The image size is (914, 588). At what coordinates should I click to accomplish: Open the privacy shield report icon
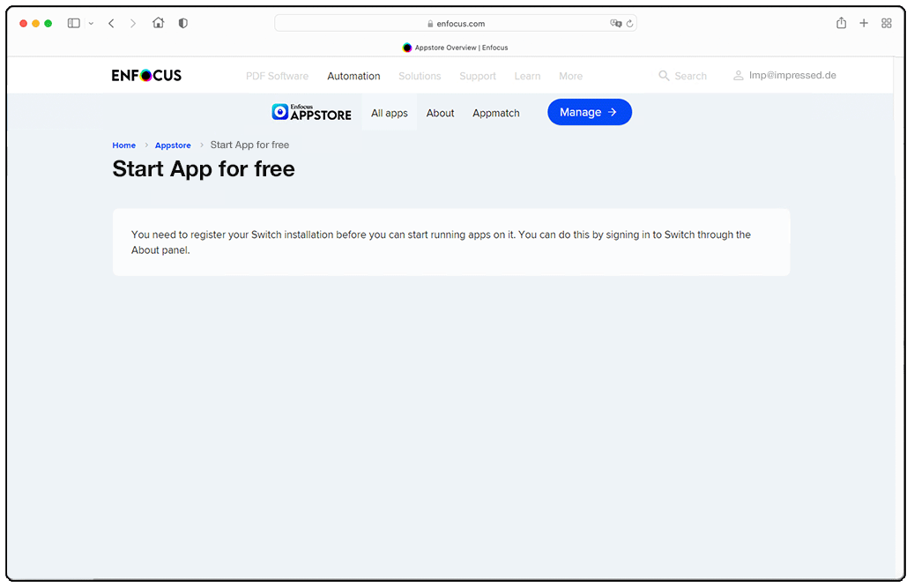[183, 23]
